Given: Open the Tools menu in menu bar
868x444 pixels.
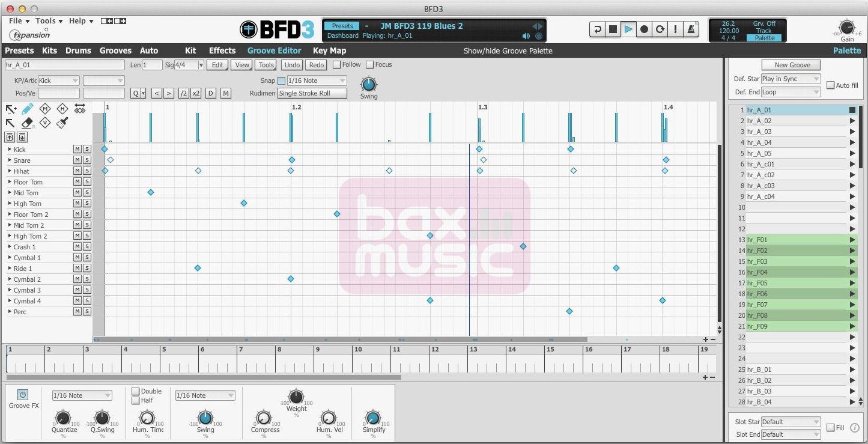Looking at the screenshot, I should 49,21.
